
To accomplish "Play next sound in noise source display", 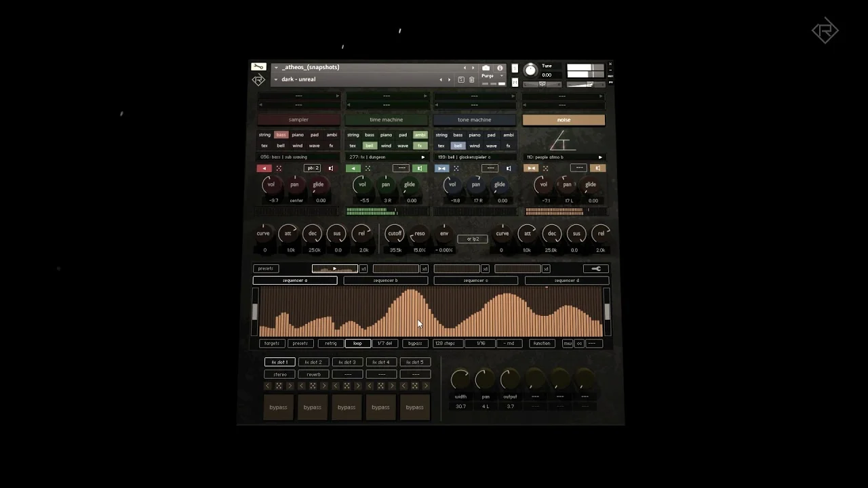I will [x=600, y=157].
